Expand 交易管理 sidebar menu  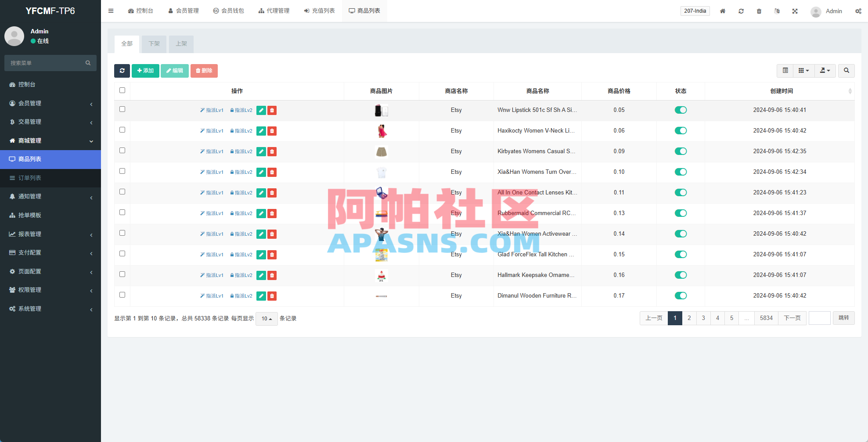click(50, 122)
